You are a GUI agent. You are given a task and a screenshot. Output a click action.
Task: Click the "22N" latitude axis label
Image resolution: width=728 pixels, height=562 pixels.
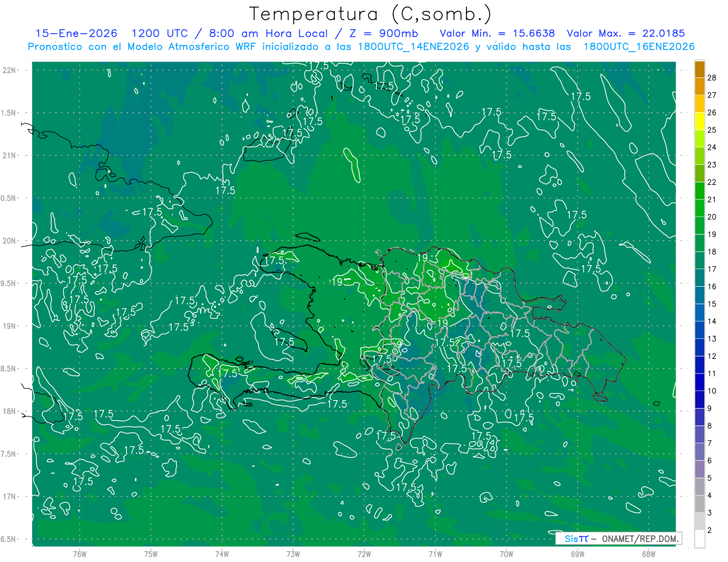8,70
